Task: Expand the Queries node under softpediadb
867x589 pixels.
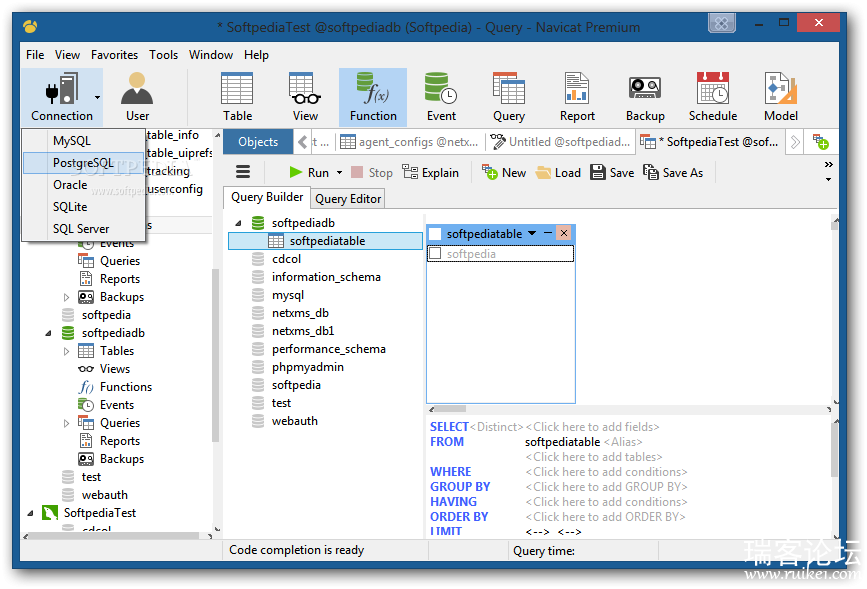Action: click(x=66, y=423)
